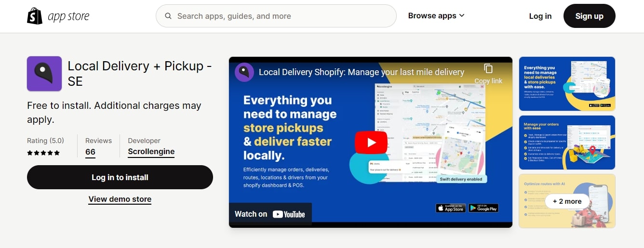Viewport: 644px width, 248px height.
Task: Click Watch on YouTube button
Action: point(270,214)
